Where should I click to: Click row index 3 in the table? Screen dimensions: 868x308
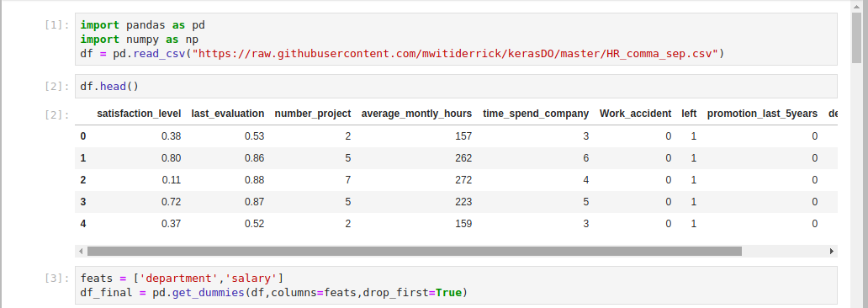point(83,202)
